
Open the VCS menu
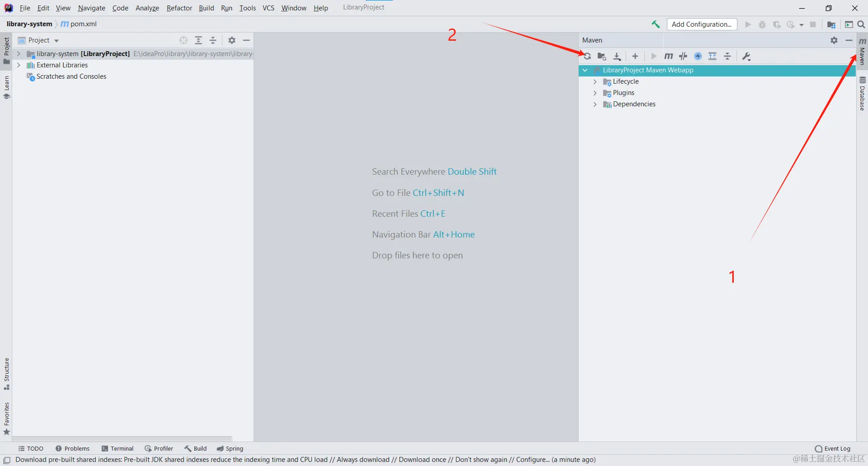pyautogui.click(x=269, y=8)
